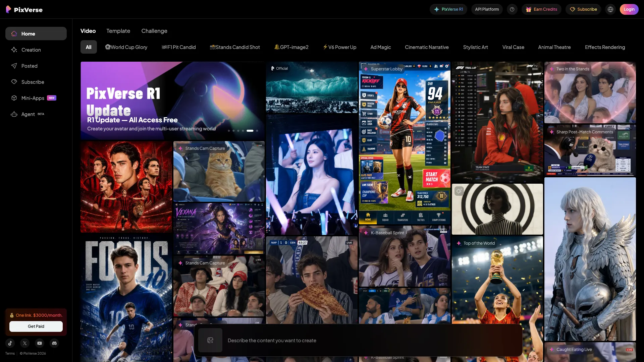Click the prompt field Describe the content

click(x=372, y=340)
